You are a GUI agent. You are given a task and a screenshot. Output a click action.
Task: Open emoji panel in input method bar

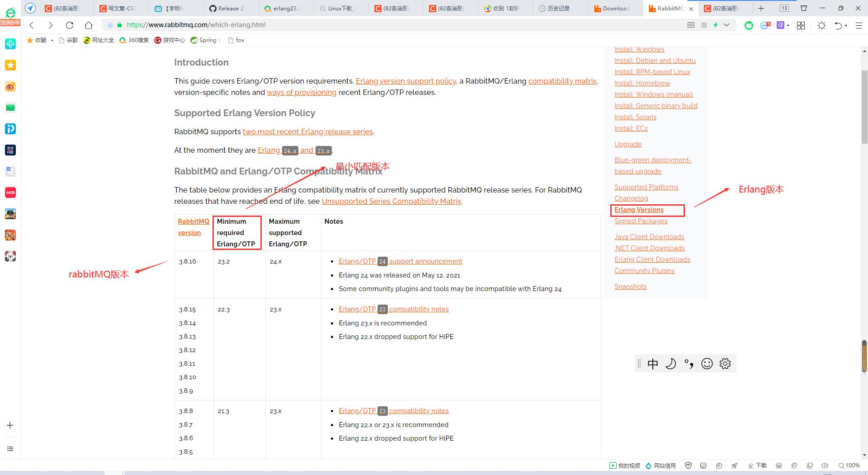707,364
